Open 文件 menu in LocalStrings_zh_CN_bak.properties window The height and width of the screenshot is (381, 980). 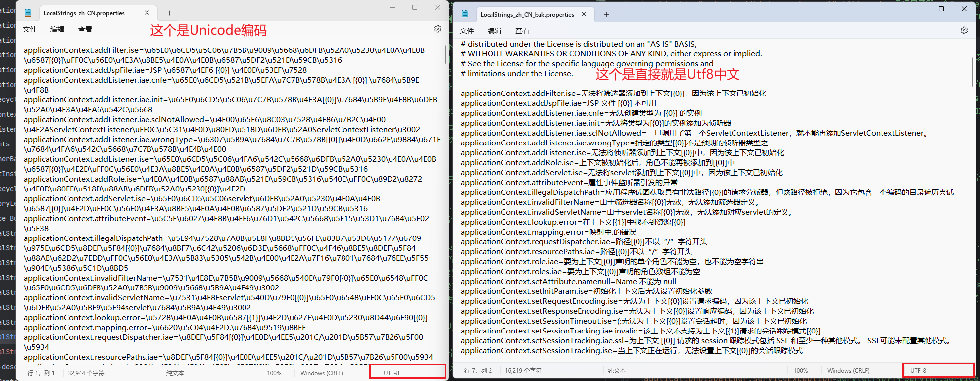pyautogui.click(x=467, y=31)
